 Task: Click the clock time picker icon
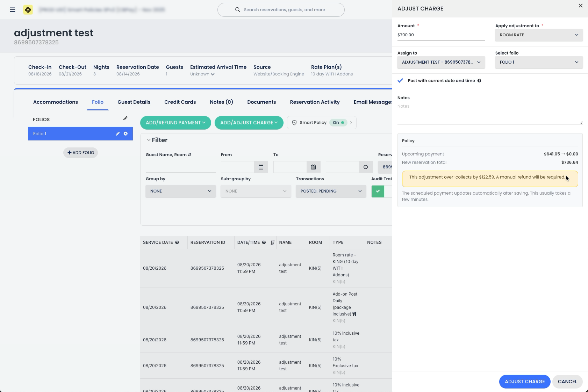(366, 167)
